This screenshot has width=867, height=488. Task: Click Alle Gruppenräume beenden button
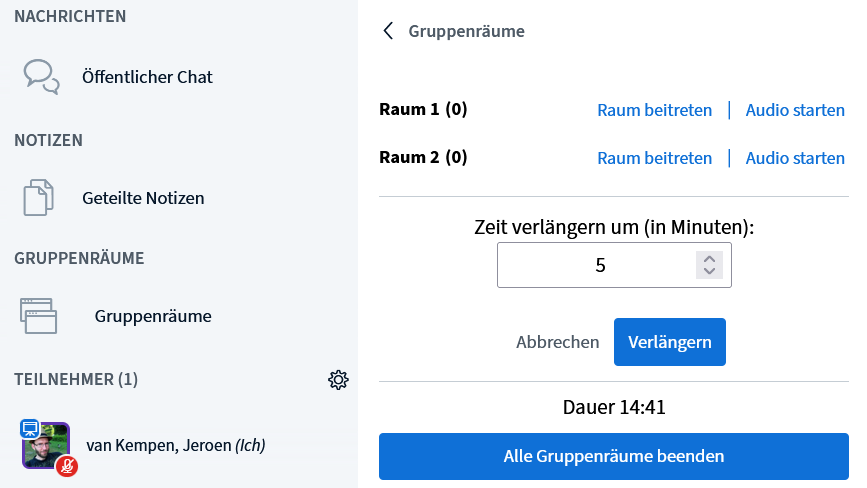[613, 456]
